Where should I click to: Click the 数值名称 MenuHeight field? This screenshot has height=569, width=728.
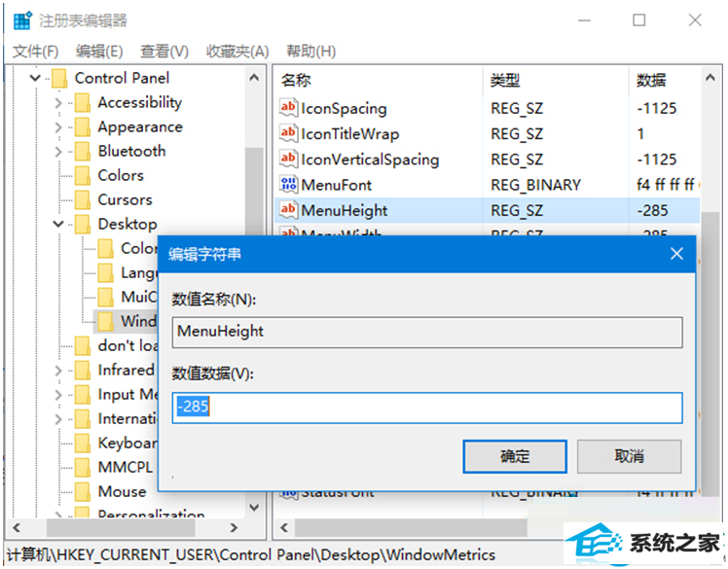[427, 332]
